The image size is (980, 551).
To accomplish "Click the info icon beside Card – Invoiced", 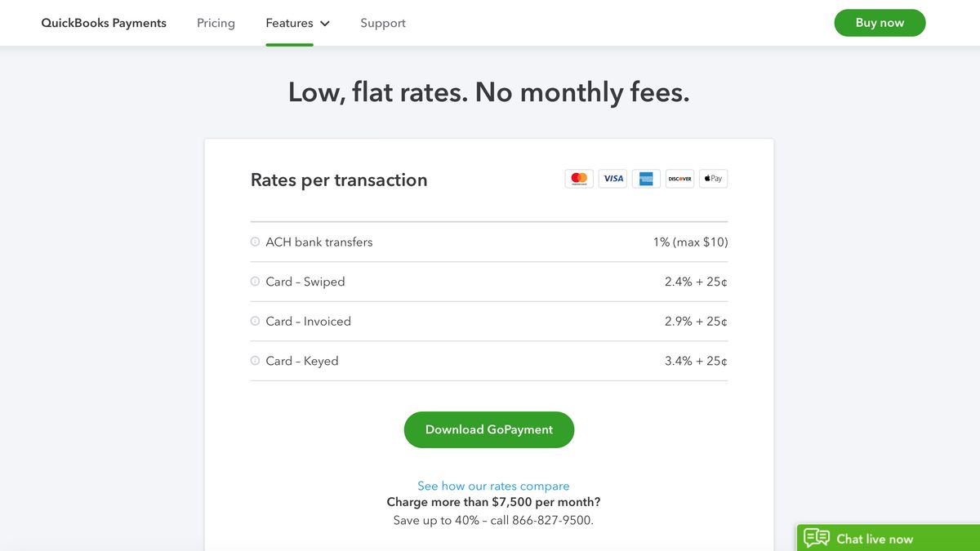I will pyautogui.click(x=254, y=321).
